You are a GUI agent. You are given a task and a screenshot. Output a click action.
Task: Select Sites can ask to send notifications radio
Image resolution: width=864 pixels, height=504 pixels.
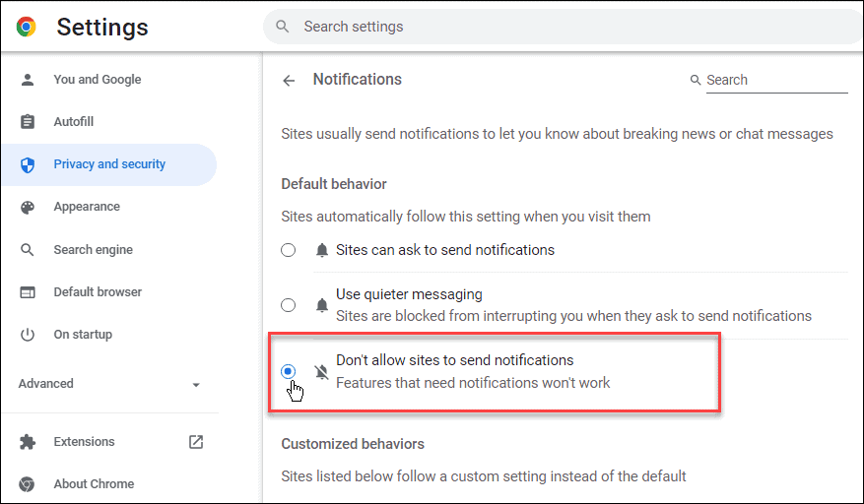(x=289, y=250)
